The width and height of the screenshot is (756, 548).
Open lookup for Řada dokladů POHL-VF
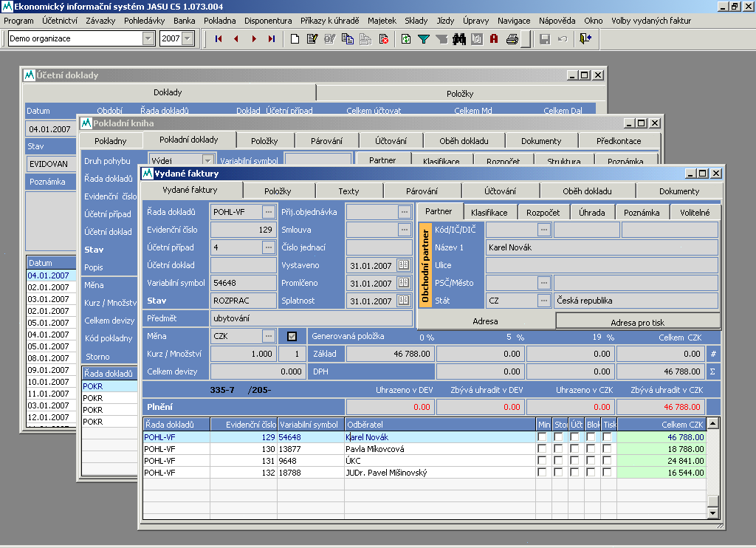tap(267, 212)
